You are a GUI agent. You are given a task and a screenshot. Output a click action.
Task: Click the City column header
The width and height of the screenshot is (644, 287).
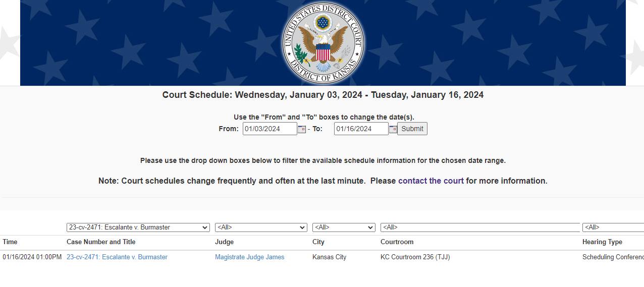[x=318, y=242]
